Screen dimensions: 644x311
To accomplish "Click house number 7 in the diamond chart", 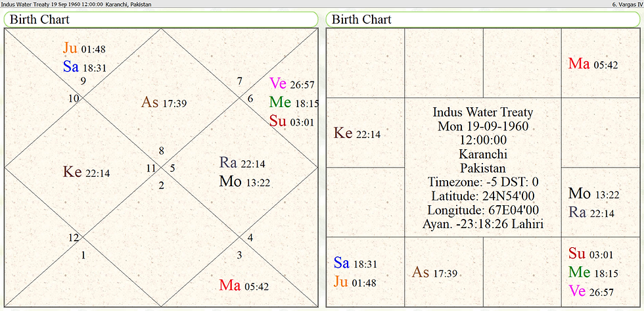I will pyautogui.click(x=239, y=82).
